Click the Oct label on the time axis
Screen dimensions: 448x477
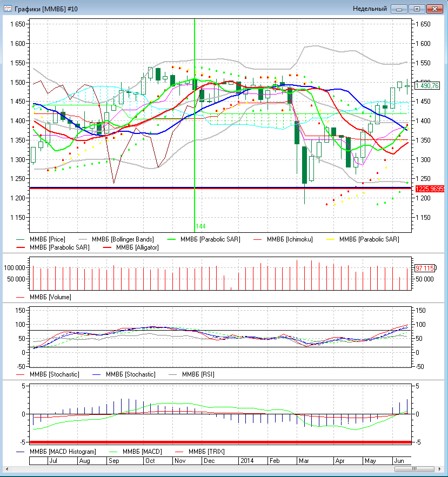[150, 461]
